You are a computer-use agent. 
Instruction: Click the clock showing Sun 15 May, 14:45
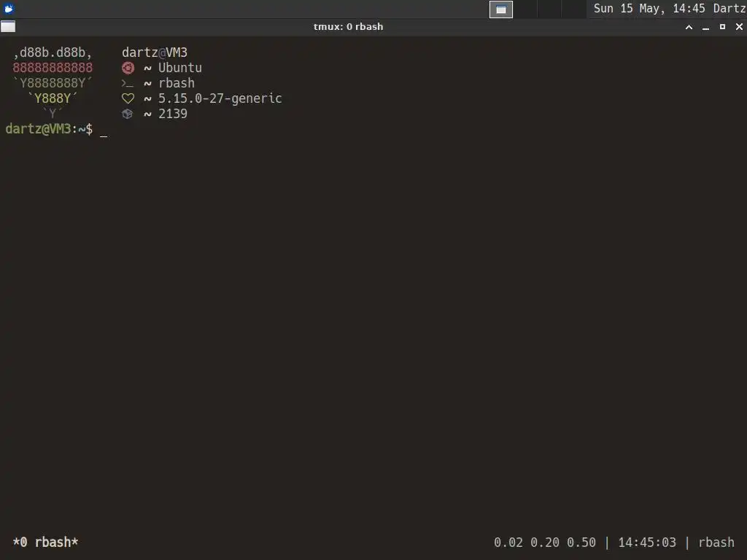[x=649, y=9]
